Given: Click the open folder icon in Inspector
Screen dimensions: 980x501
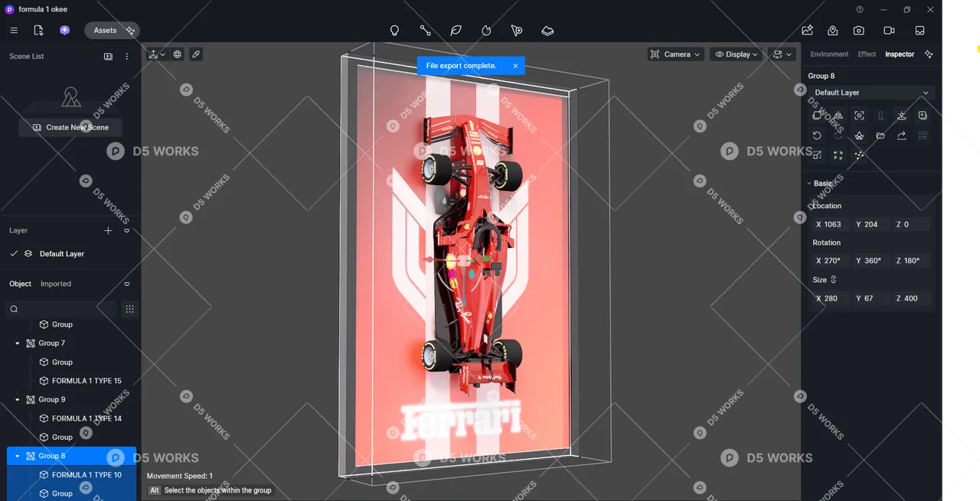Looking at the screenshot, I should click(880, 135).
